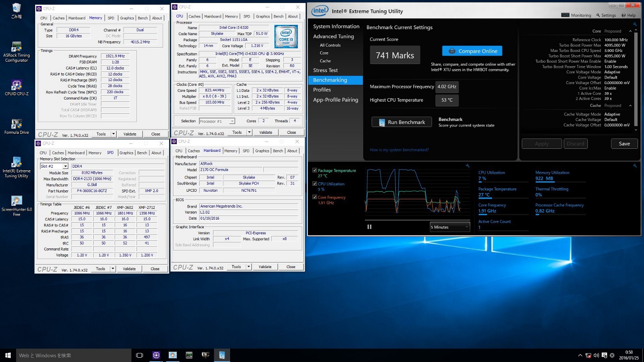Click the Intel logo in XTU title bar

coord(320,11)
